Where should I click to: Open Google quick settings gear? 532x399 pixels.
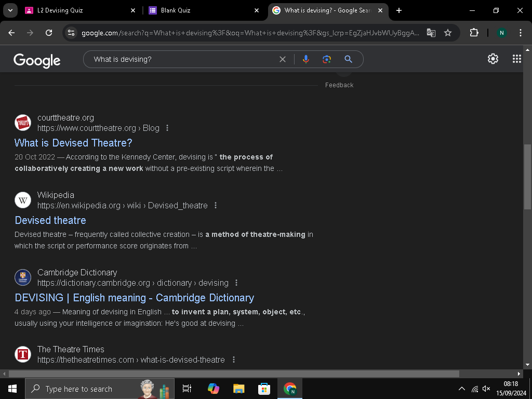pyautogui.click(x=493, y=59)
